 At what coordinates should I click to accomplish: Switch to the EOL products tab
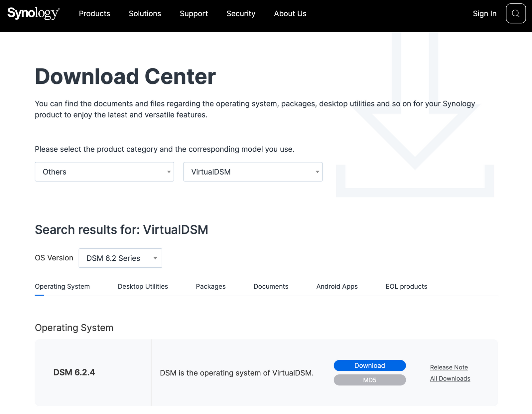[406, 286]
